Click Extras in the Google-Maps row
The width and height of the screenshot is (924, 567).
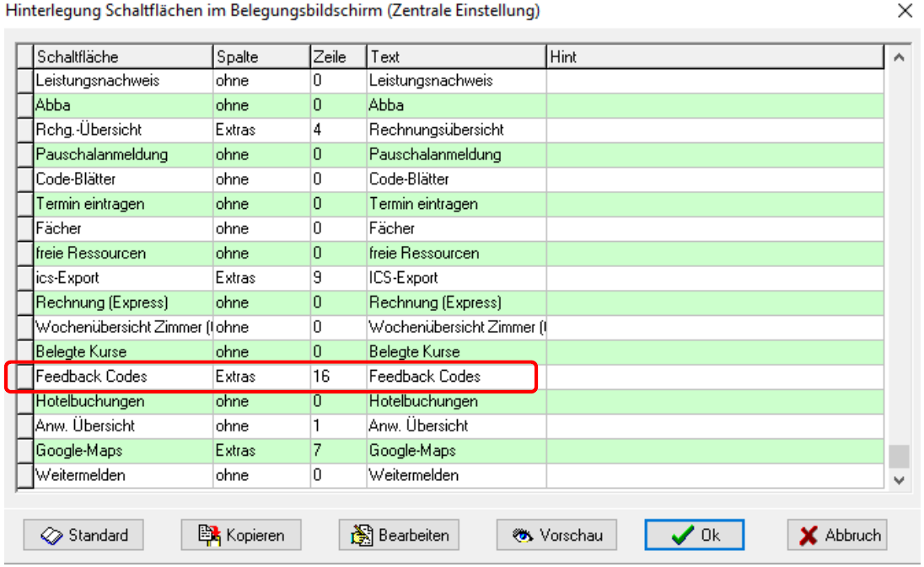(x=261, y=451)
